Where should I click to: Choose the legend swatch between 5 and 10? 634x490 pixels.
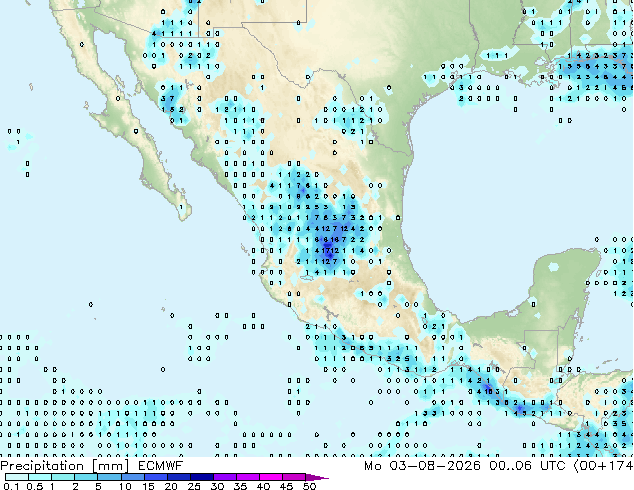coord(110,477)
